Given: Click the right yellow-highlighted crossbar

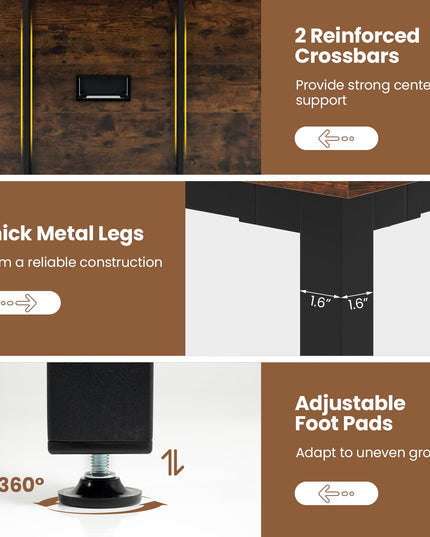Looking at the screenshot, I should pyautogui.click(x=180, y=87).
